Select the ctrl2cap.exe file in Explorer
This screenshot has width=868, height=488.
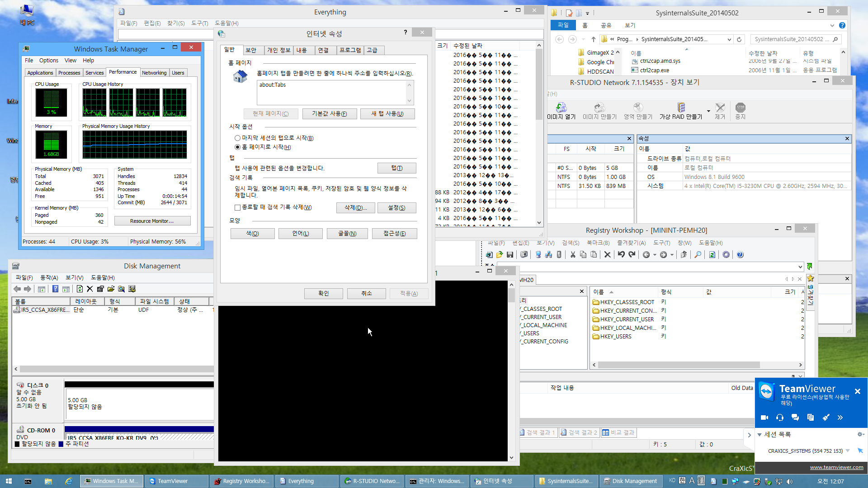pyautogui.click(x=654, y=70)
